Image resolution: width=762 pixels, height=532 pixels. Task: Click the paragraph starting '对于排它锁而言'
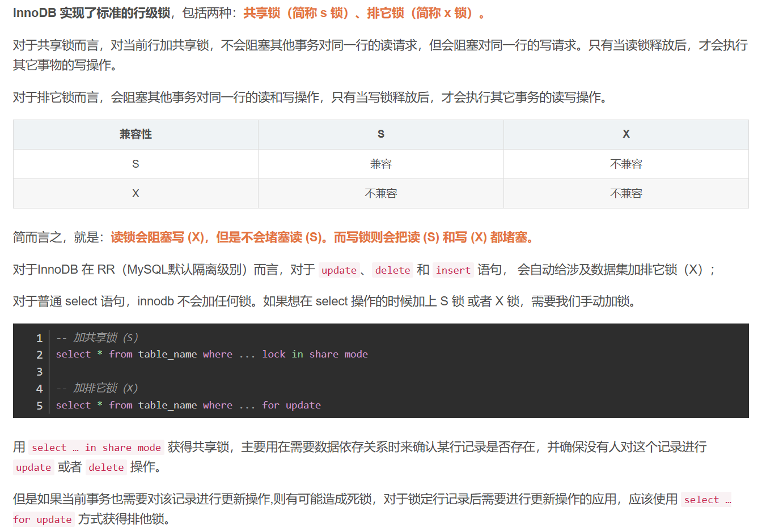311,97
